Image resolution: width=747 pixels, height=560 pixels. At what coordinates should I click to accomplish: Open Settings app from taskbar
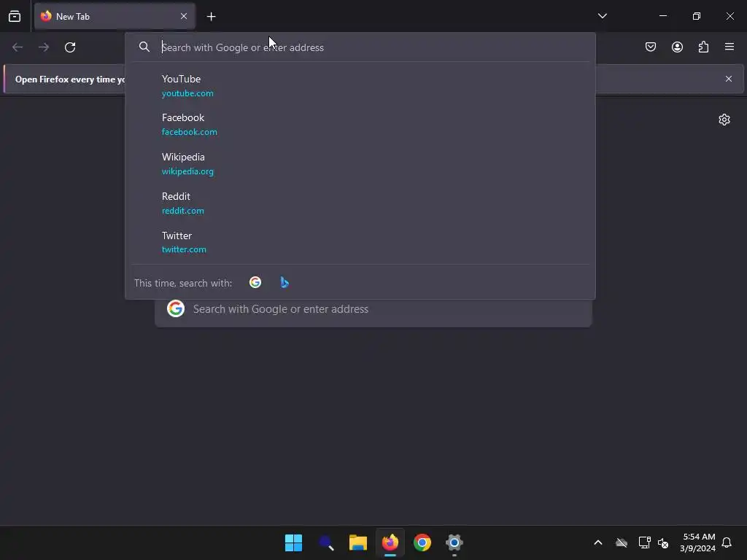[454, 542]
